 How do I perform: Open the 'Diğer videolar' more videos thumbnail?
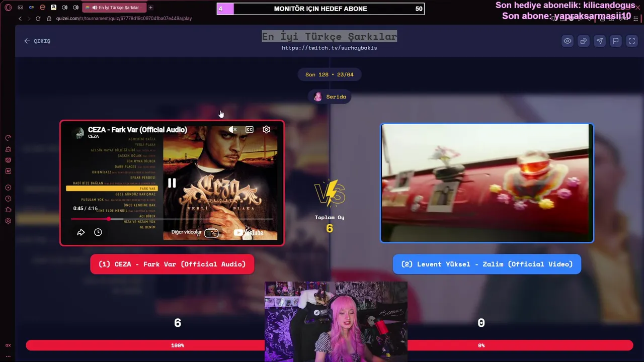(211, 233)
